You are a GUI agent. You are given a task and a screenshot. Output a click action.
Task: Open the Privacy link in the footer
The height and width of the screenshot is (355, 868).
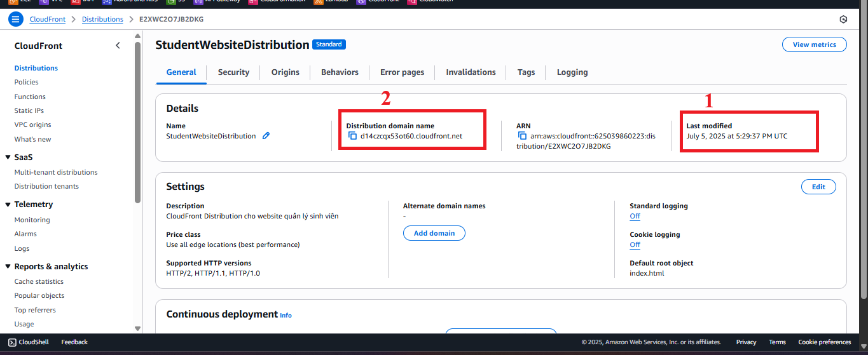[x=746, y=342]
